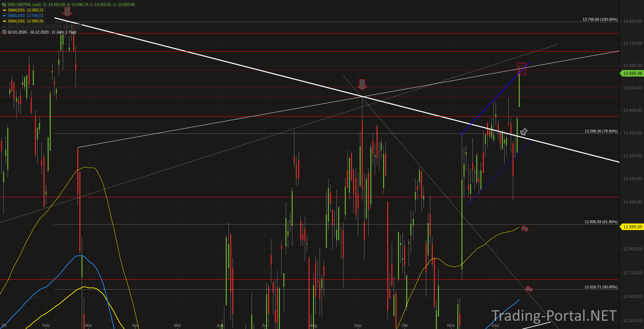644x329 pixels.
Task: Click the SMA(200) value 12.083,22
Action: coord(35,10)
